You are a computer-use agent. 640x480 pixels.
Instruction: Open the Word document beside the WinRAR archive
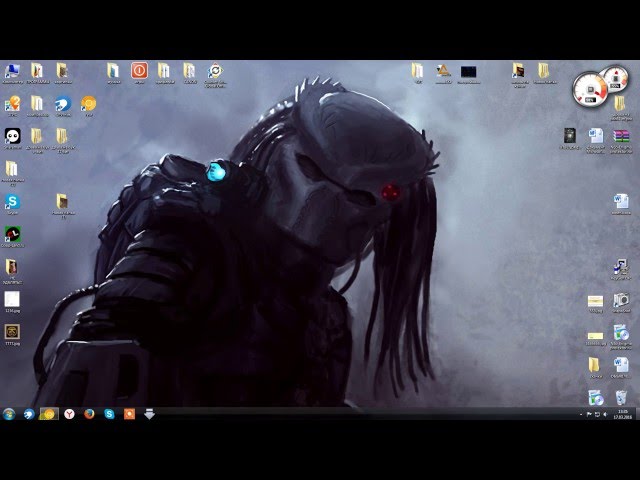(596, 136)
